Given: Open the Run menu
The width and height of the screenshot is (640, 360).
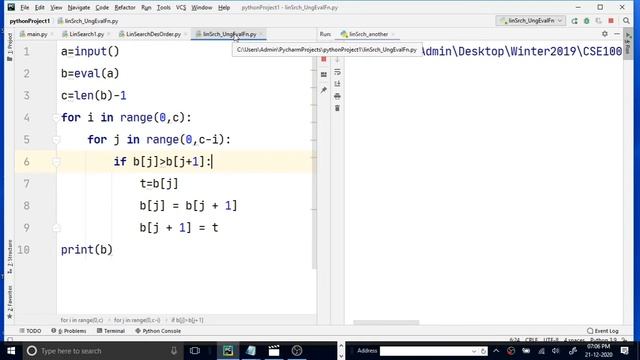Looking at the screenshot, I should pyautogui.click(x=146, y=7).
